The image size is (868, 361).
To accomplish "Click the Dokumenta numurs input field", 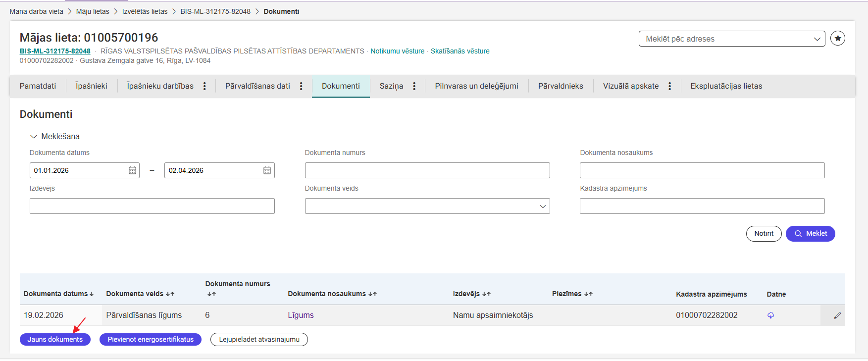I will 427,170.
